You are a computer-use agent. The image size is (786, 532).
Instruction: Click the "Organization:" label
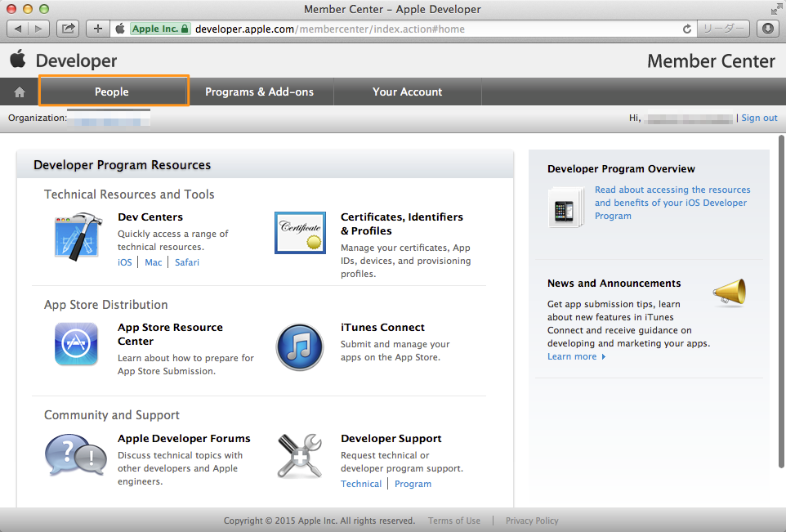(38, 118)
